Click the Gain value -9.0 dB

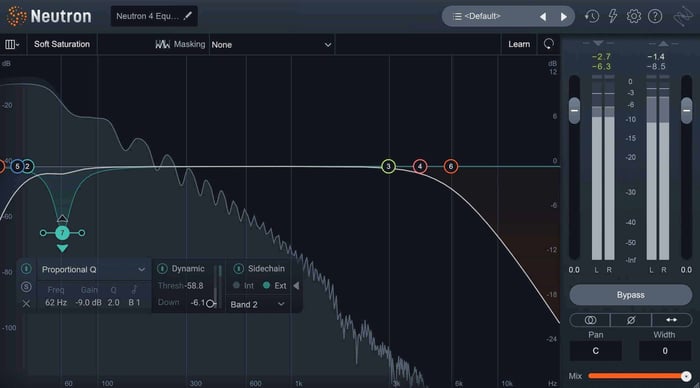[x=88, y=302]
